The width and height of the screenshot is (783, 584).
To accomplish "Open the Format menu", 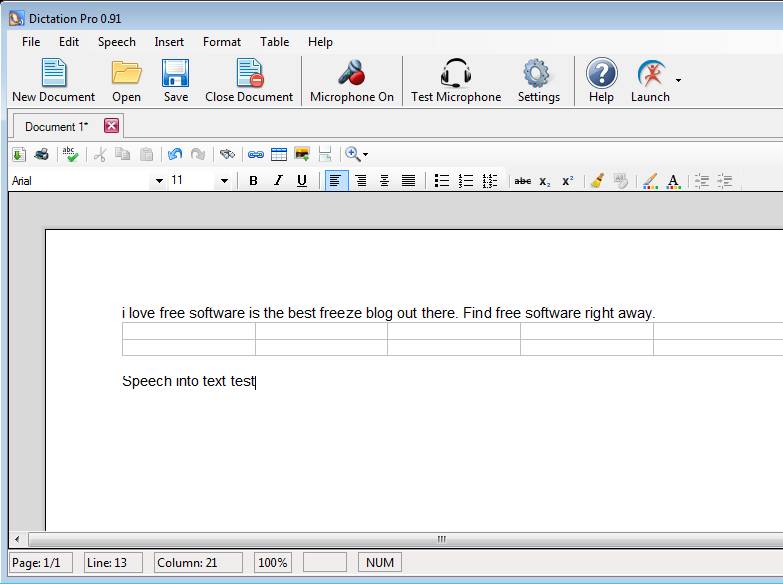I will (x=222, y=42).
